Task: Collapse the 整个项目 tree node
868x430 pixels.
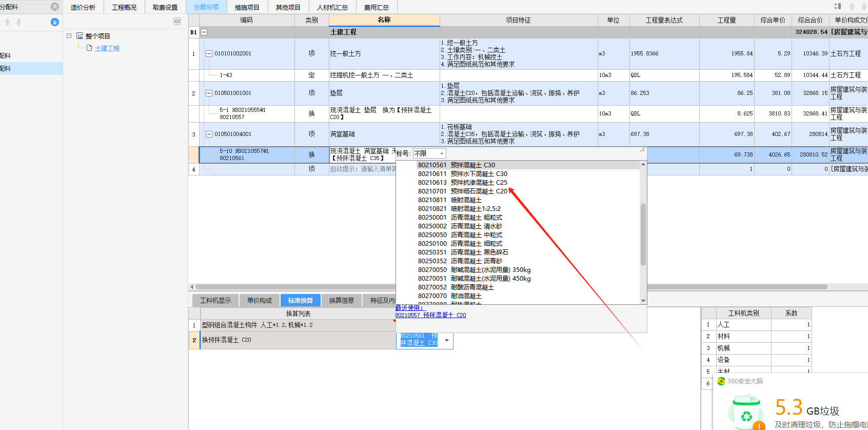Action: coord(69,36)
